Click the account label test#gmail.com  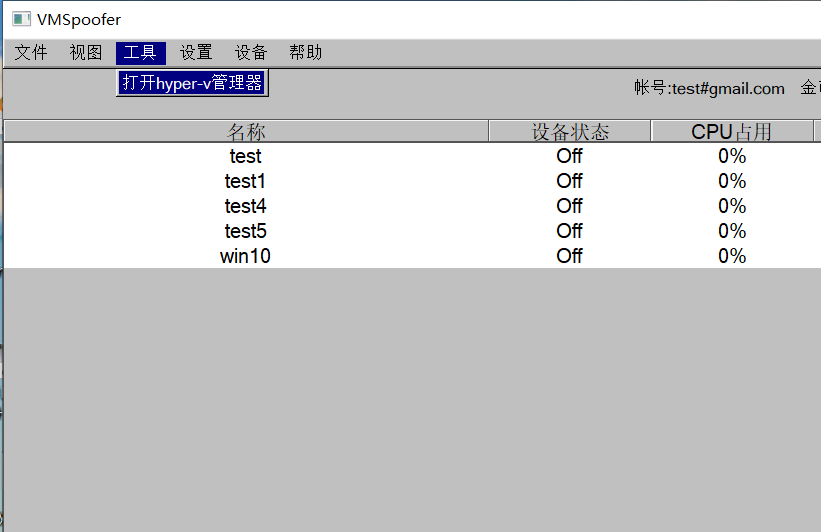pyautogui.click(x=709, y=89)
